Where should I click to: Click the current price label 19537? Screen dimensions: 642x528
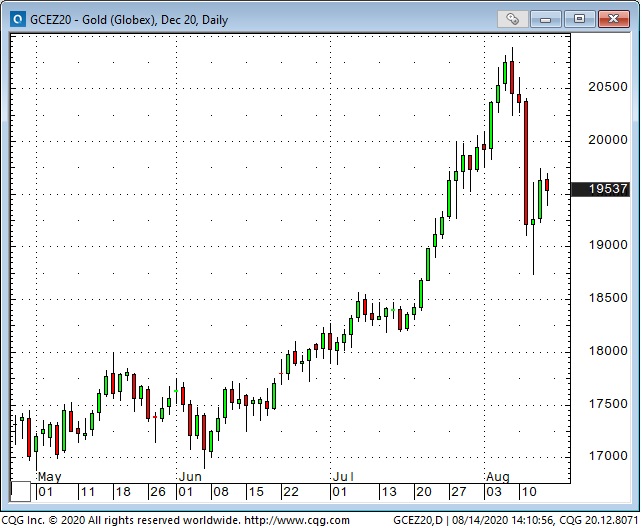pyautogui.click(x=600, y=189)
